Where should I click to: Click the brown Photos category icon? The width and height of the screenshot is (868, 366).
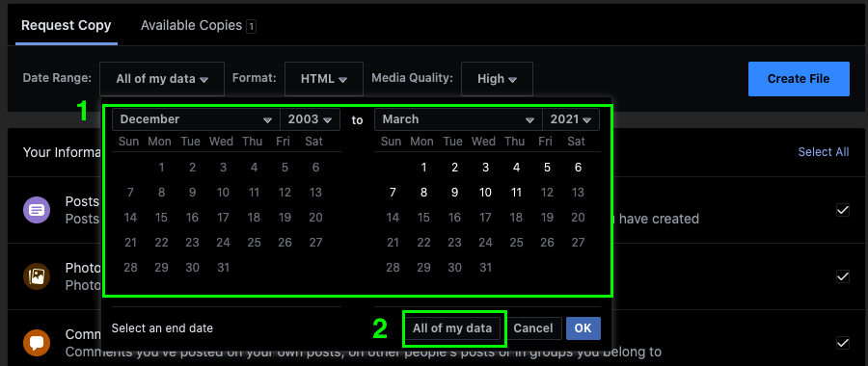coord(37,276)
